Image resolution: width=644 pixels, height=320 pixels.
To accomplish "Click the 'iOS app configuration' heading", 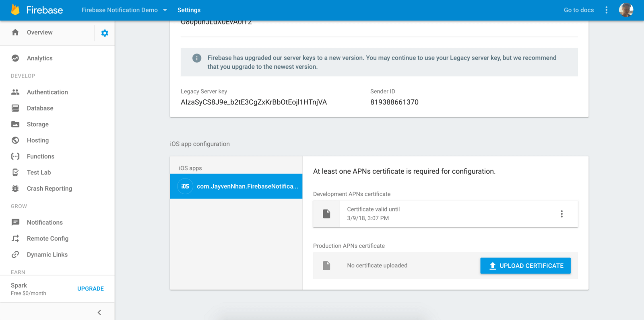I will tap(200, 144).
